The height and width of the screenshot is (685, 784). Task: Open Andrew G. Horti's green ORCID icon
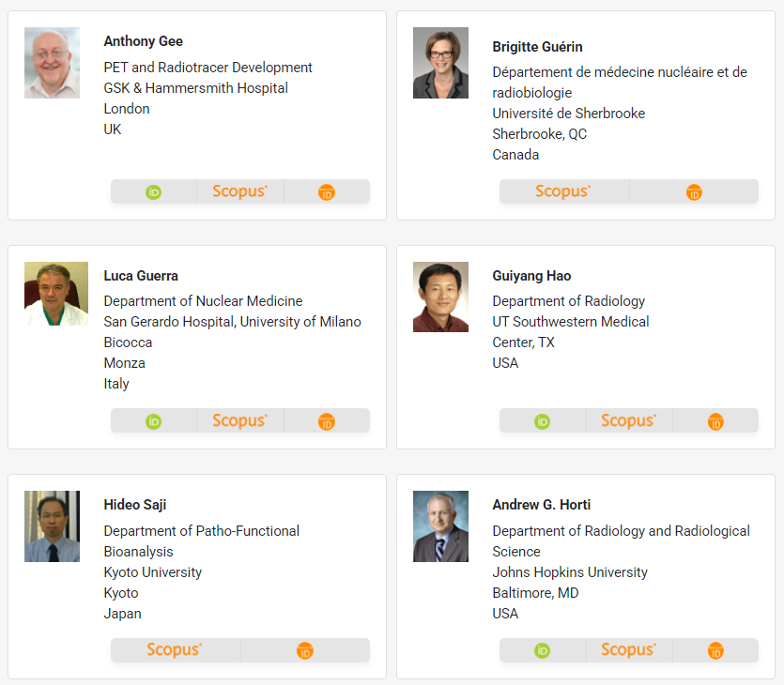pos(542,650)
